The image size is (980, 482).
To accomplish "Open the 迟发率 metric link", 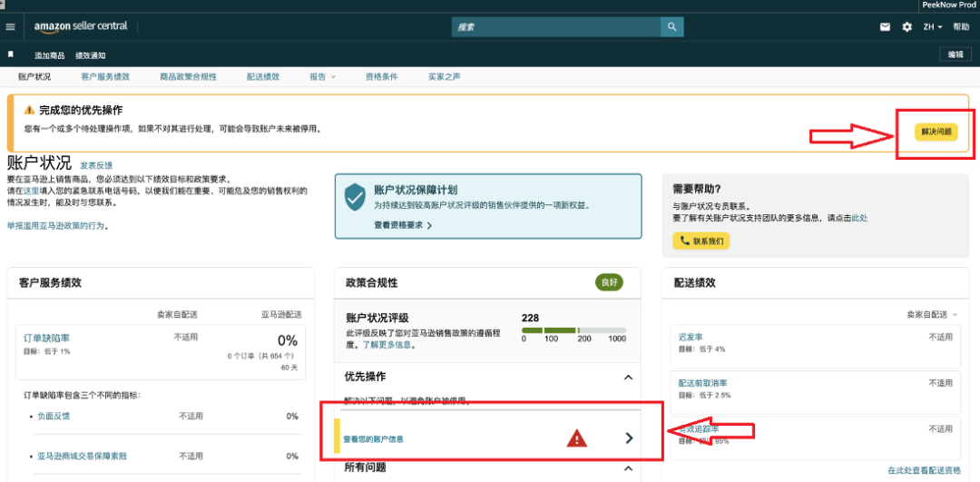I will coord(690,337).
